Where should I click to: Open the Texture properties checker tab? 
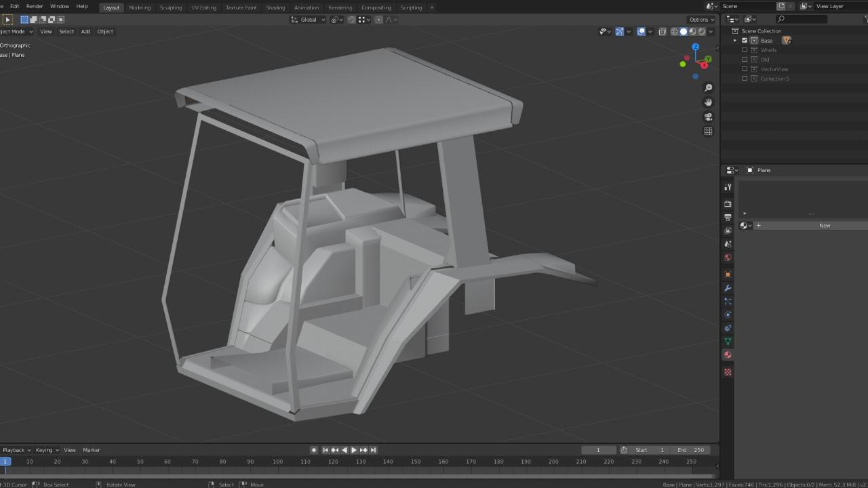coord(728,372)
